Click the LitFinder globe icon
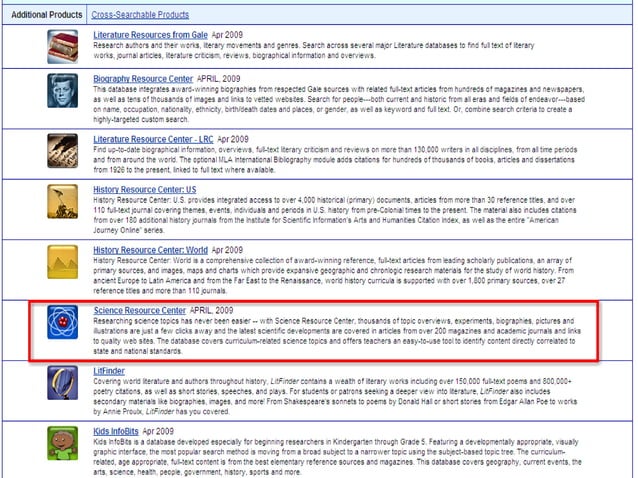638x478 pixels. (x=62, y=383)
